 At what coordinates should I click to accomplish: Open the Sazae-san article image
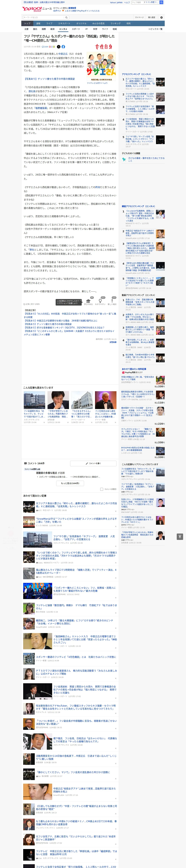tap(101, 66)
